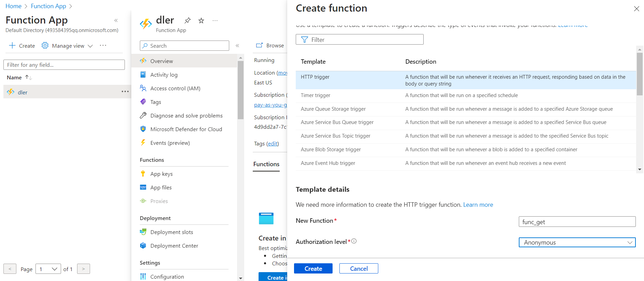Click the pay-as-you-go subscription link
The image size is (644, 281).
(270, 105)
